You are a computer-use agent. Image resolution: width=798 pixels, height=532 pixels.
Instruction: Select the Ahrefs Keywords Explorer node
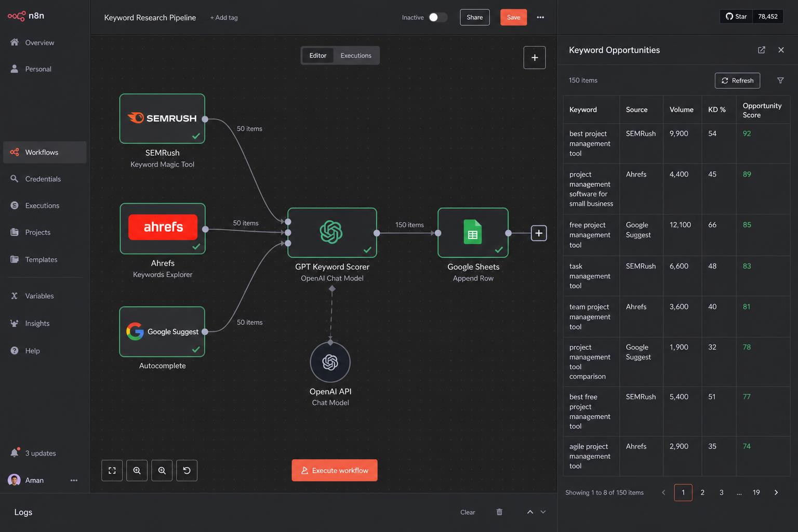coord(163,229)
